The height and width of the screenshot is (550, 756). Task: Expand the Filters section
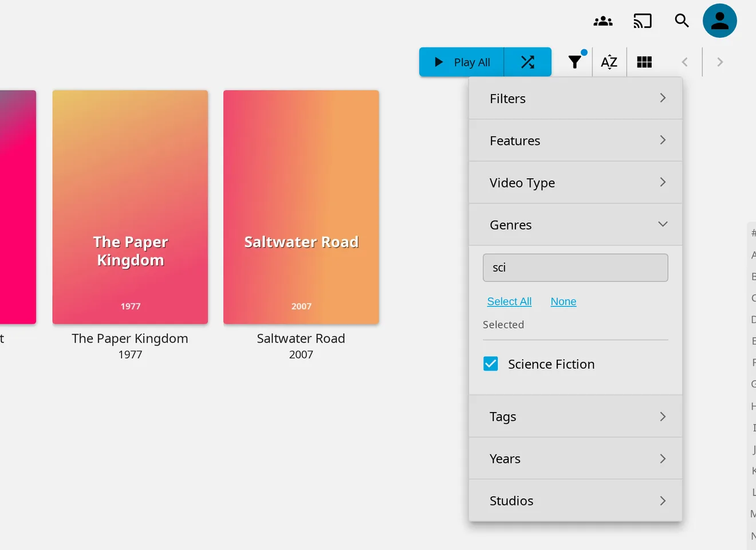point(576,99)
